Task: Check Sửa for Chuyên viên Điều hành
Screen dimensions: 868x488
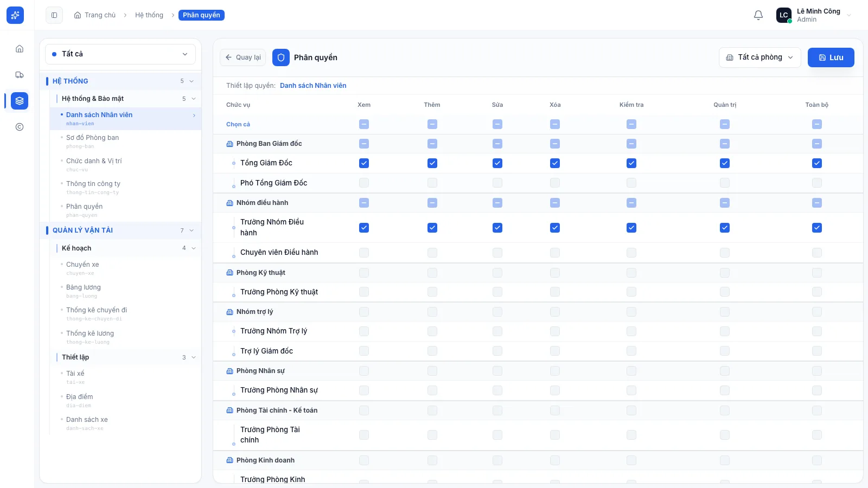Action: tap(497, 253)
